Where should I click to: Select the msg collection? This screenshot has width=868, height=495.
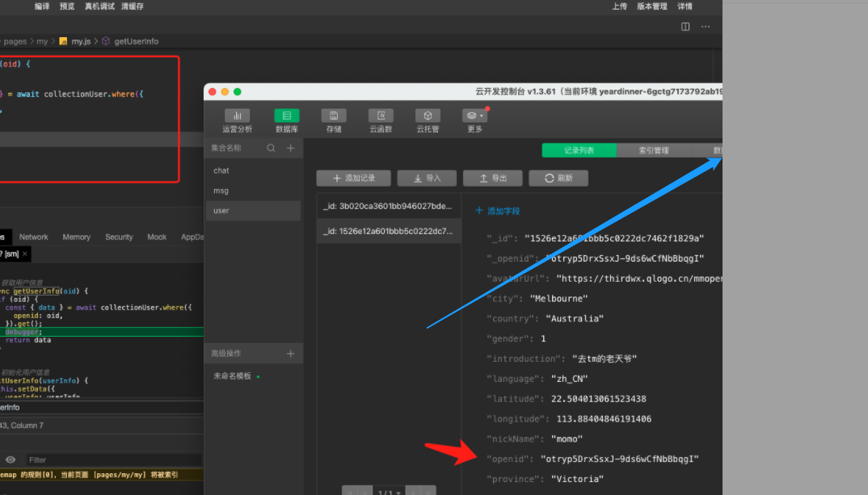tap(254, 191)
